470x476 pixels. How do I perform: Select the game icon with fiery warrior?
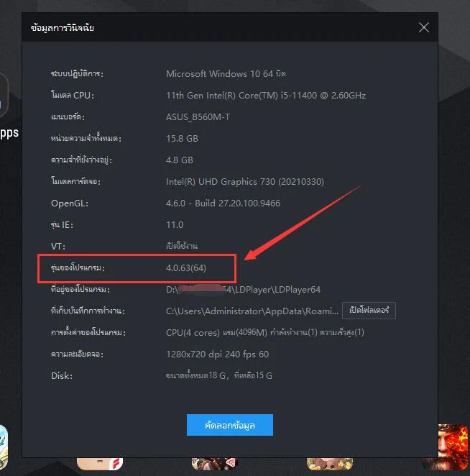453,447
